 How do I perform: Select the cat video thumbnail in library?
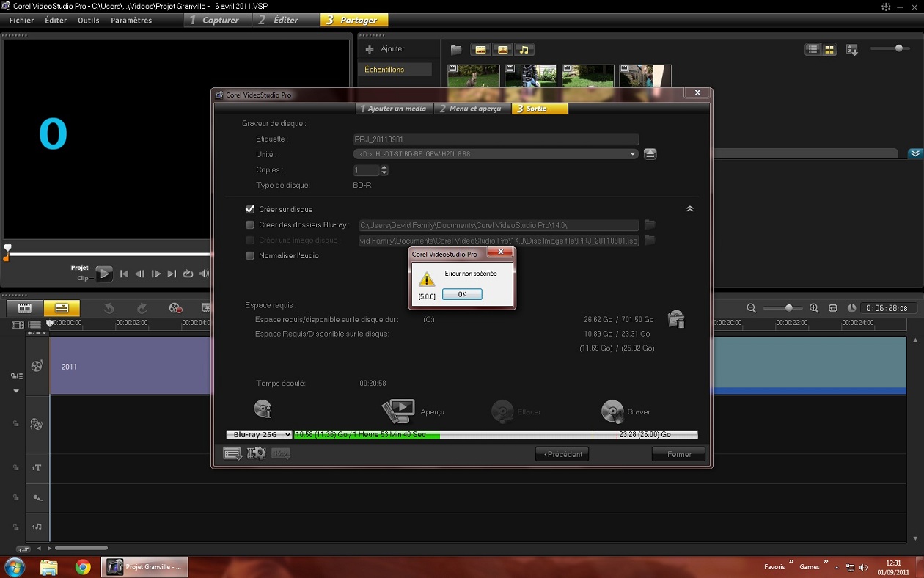474,76
